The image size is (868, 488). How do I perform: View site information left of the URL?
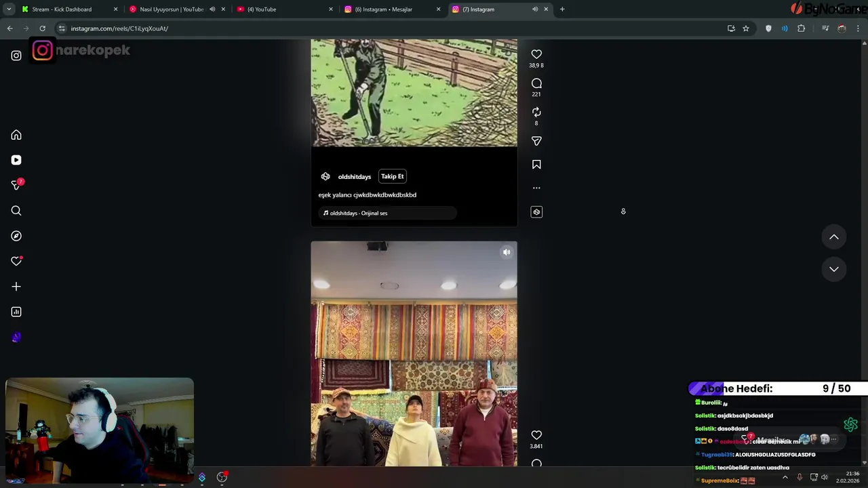[x=62, y=28]
